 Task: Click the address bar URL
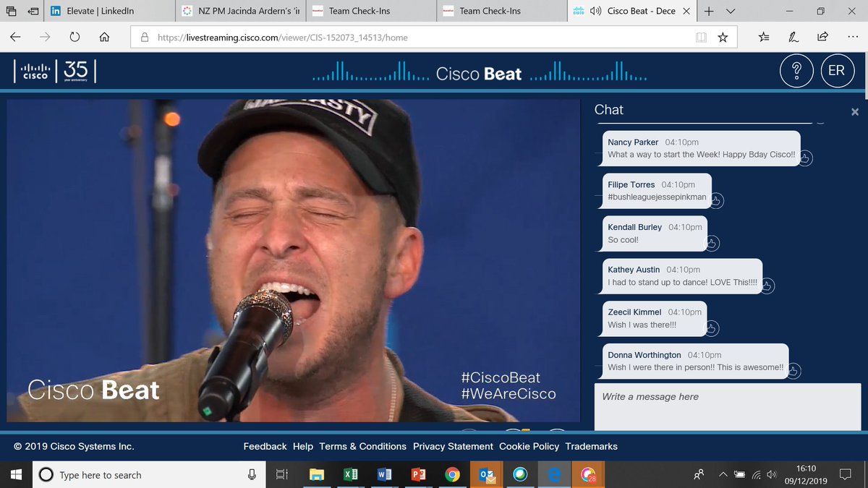pyautogui.click(x=283, y=38)
